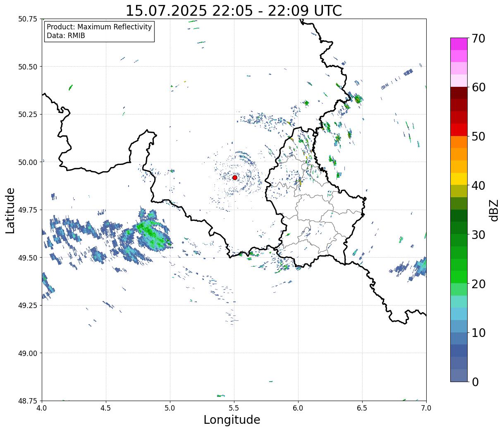Click the latitude tick label 49.25
The height and width of the screenshot is (430, 504).
click(x=28, y=305)
